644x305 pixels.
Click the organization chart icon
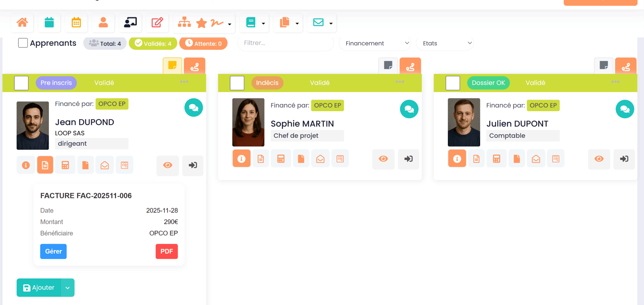(x=184, y=23)
